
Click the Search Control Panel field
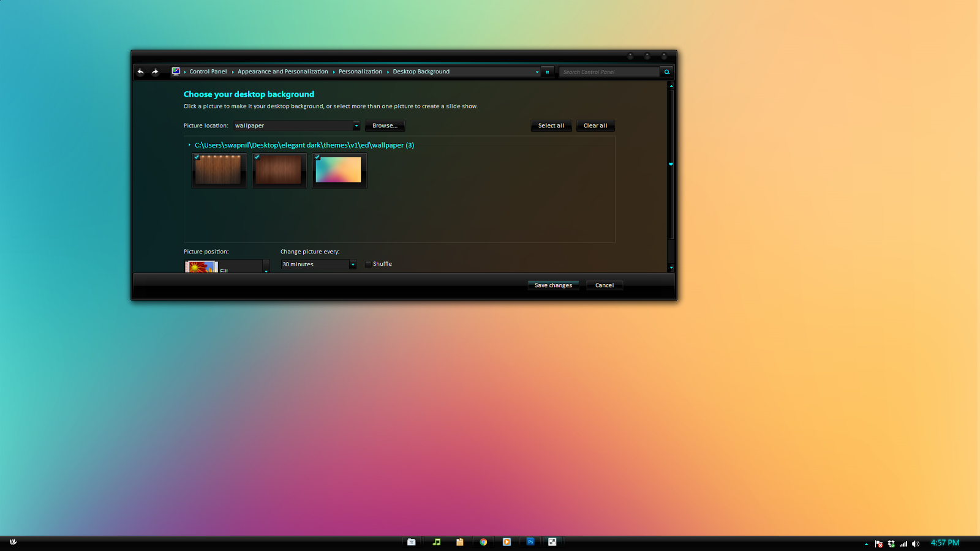[x=609, y=72]
